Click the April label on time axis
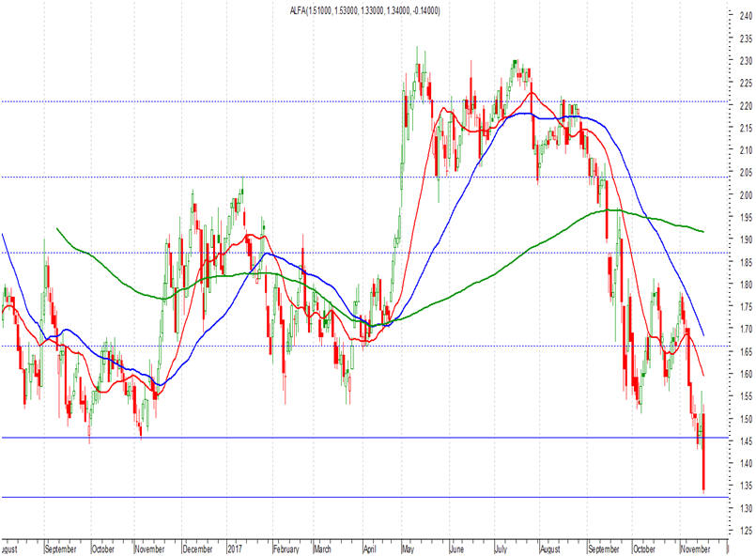This screenshot has height=556, width=756. (370, 548)
